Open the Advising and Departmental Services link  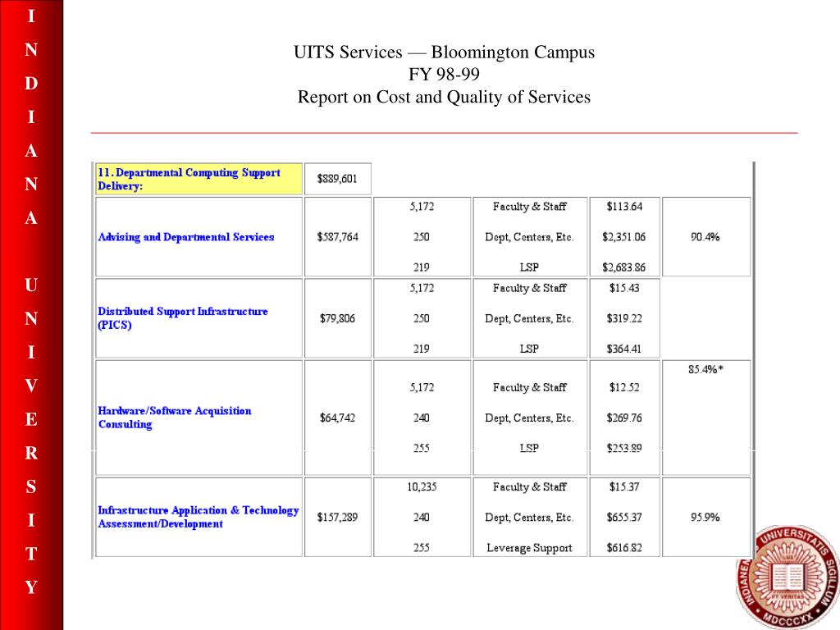tap(186, 237)
